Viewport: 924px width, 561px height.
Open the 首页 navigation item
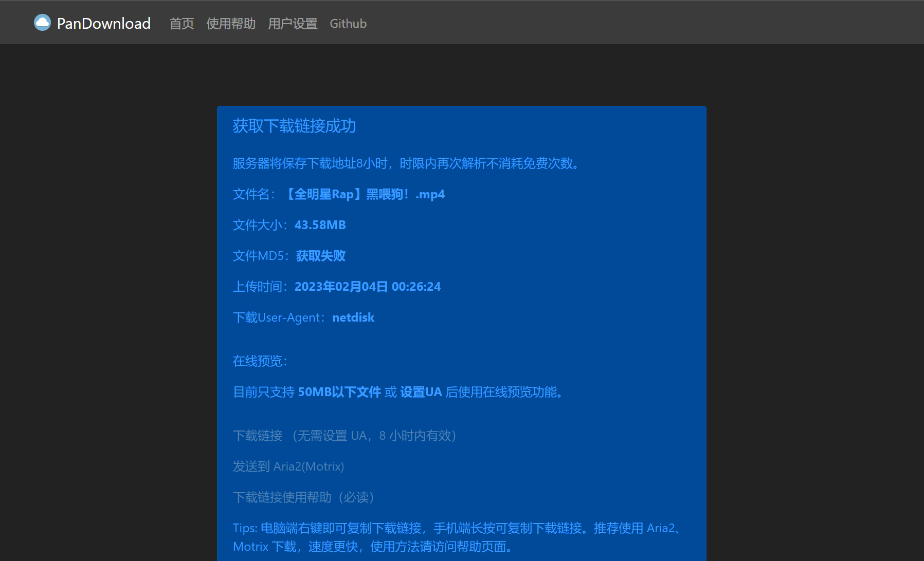tap(181, 24)
